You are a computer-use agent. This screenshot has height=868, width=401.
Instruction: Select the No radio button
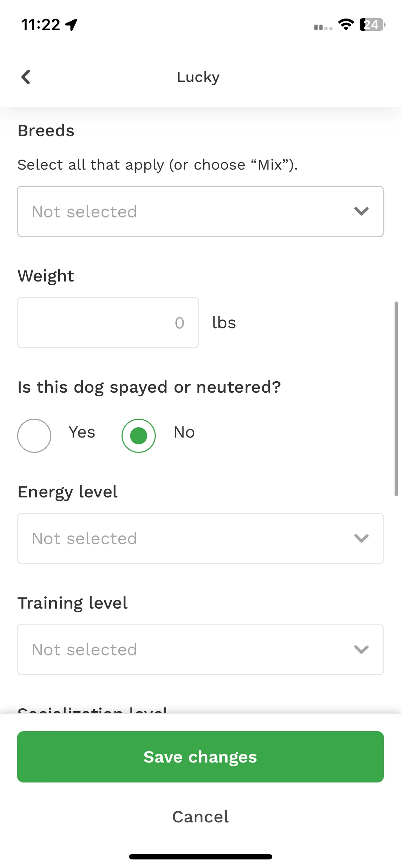coord(139,435)
